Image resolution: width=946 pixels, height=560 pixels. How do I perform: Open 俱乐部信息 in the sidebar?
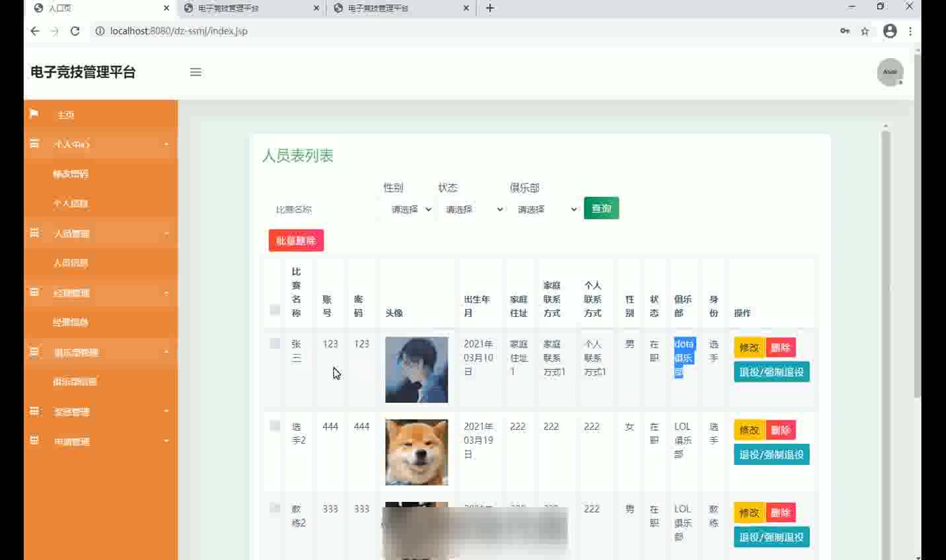(75, 382)
